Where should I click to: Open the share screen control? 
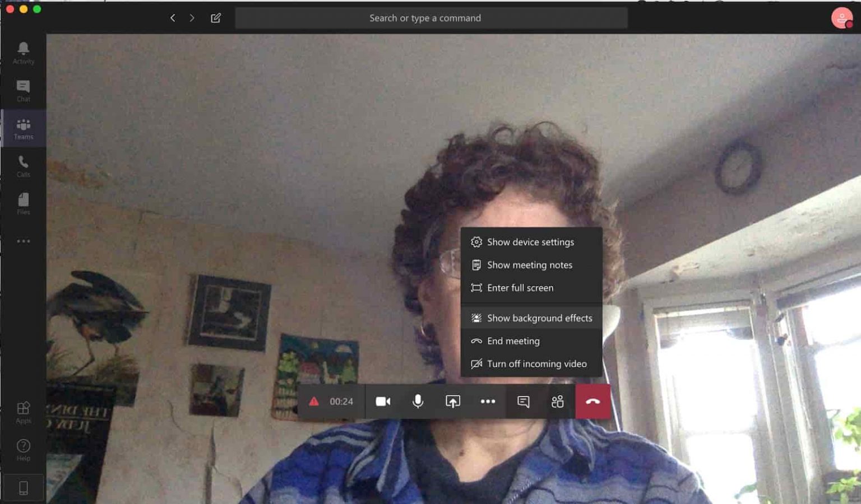pyautogui.click(x=453, y=401)
